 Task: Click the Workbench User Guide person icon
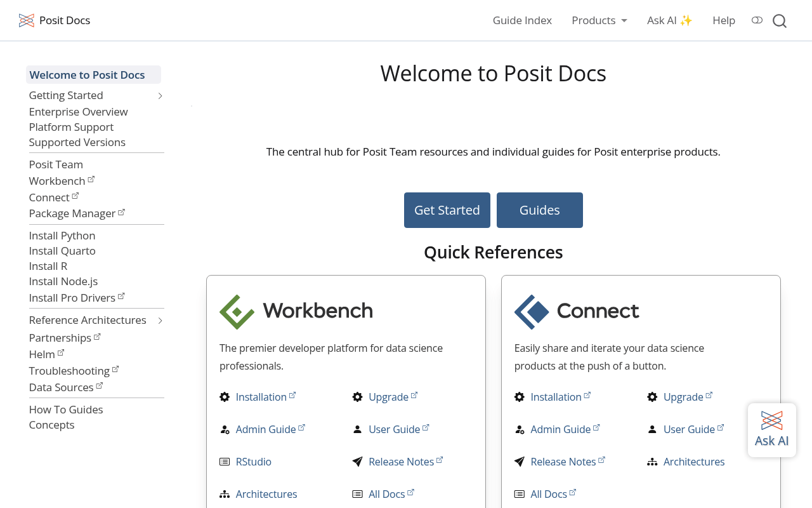pyautogui.click(x=358, y=429)
